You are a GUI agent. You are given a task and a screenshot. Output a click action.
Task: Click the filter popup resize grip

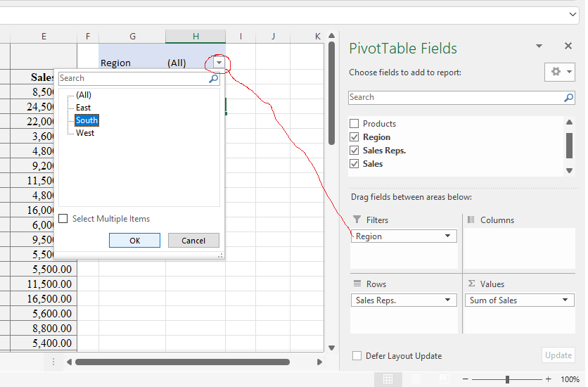(x=221, y=255)
